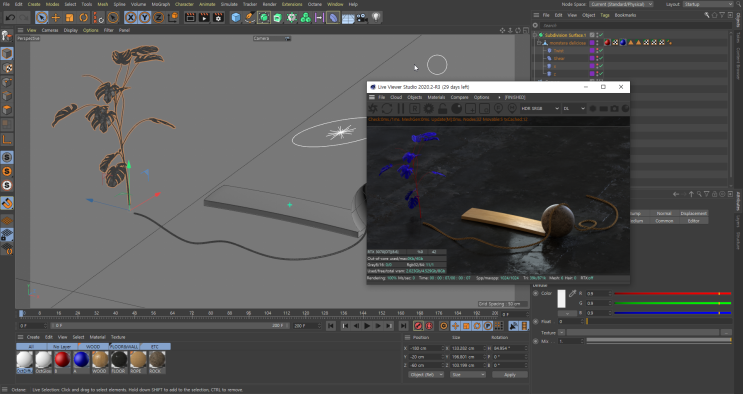Expand monstera deliciosa tree item
Screen dimensions: 743x394
click(x=539, y=43)
